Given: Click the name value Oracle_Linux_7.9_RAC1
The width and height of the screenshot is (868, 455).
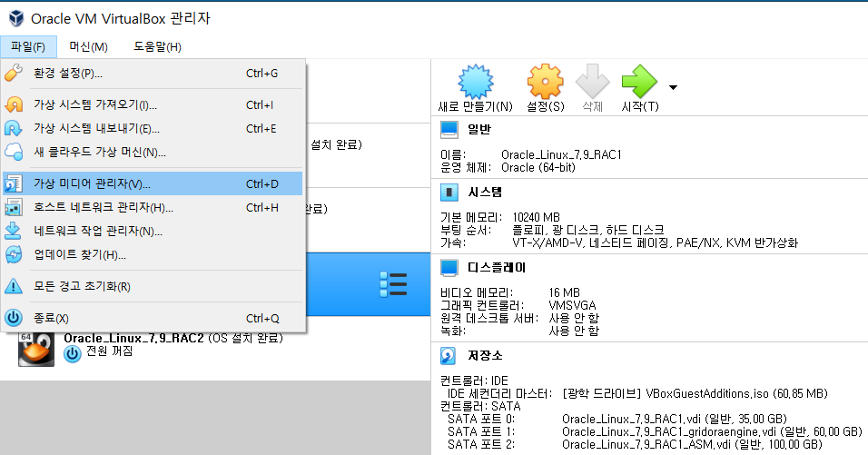Looking at the screenshot, I should (x=561, y=155).
